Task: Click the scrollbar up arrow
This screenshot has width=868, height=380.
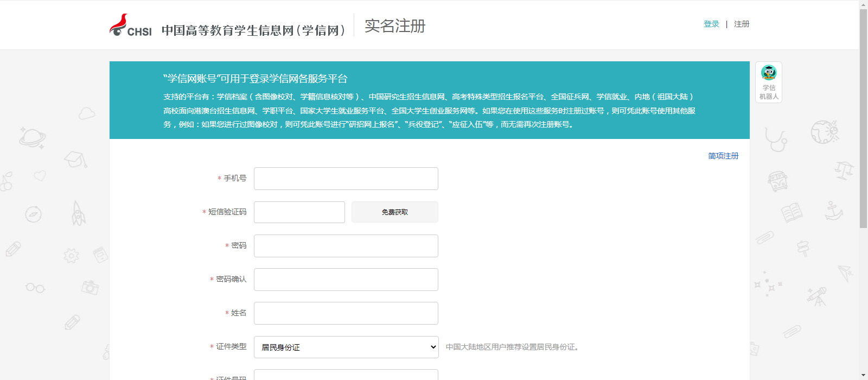Action: (x=863, y=4)
